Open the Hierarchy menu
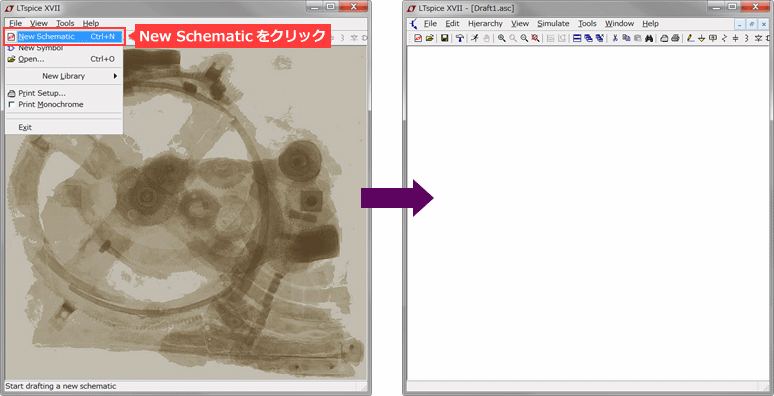 485,23
